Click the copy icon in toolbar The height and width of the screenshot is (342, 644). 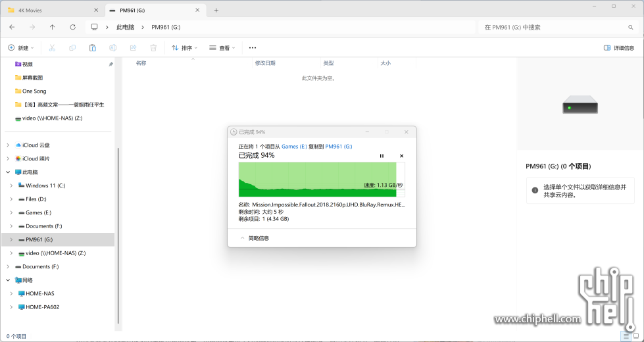pos(72,48)
